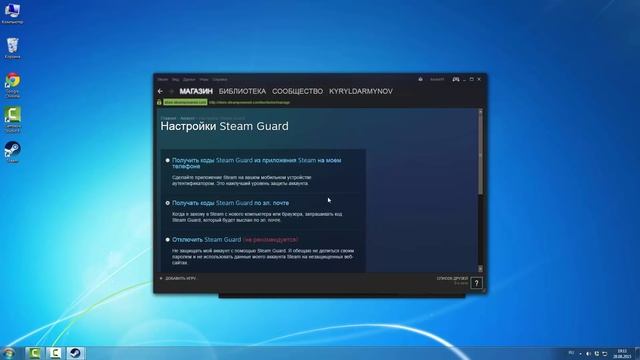Go back with the Steam back arrow
Image resolution: width=640 pixels, height=360 pixels.
pos(160,91)
